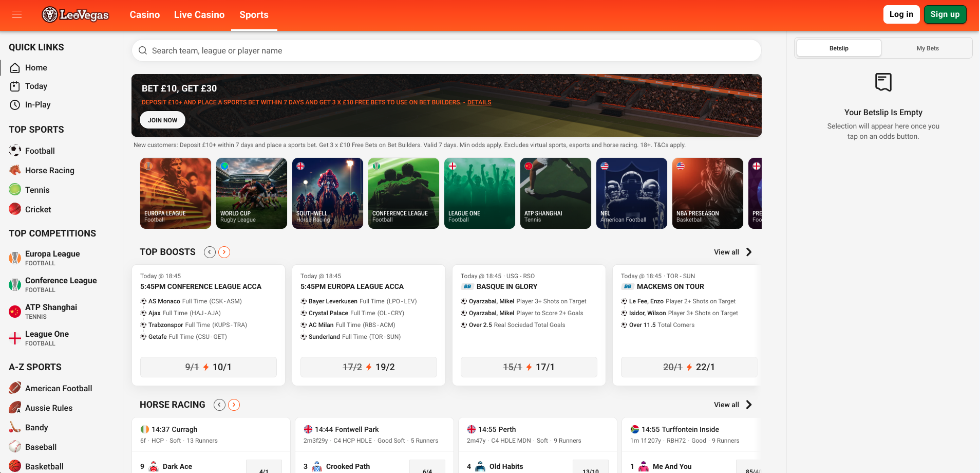Click the JOIN NOW promo button
This screenshot has width=980, height=473.
[162, 120]
